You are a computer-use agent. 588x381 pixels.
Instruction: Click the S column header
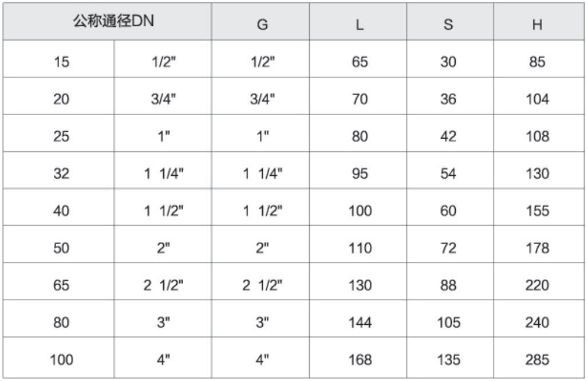pos(451,21)
